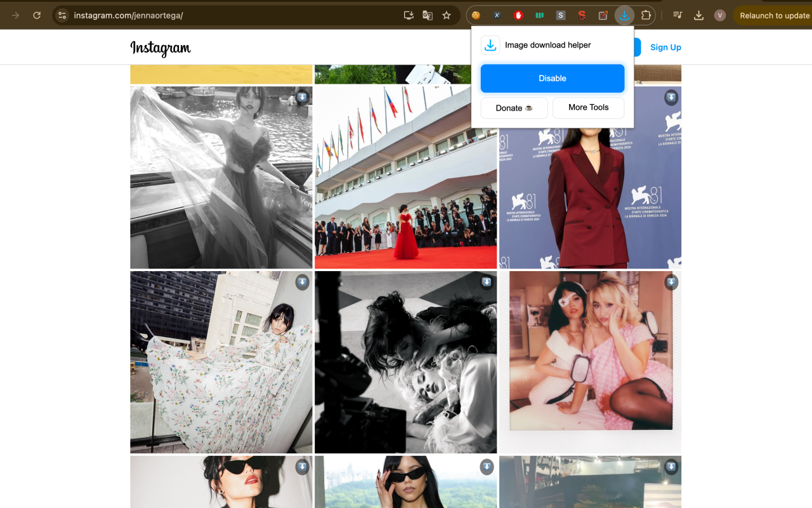Disable the Image download helper

(552, 77)
